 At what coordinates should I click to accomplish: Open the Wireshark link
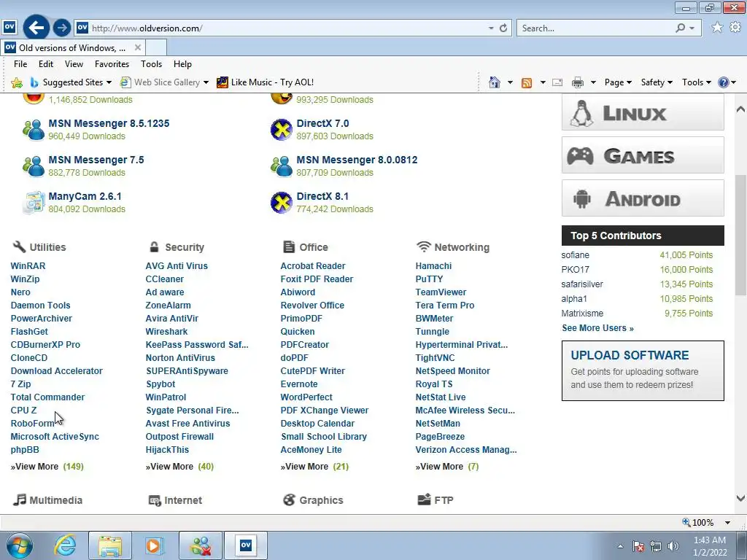pyautogui.click(x=166, y=332)
